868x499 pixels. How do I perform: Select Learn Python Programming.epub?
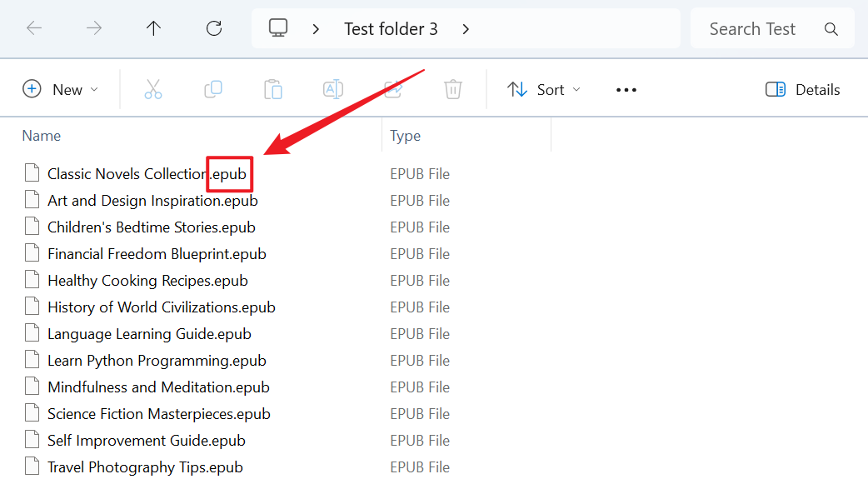point(156,360)
